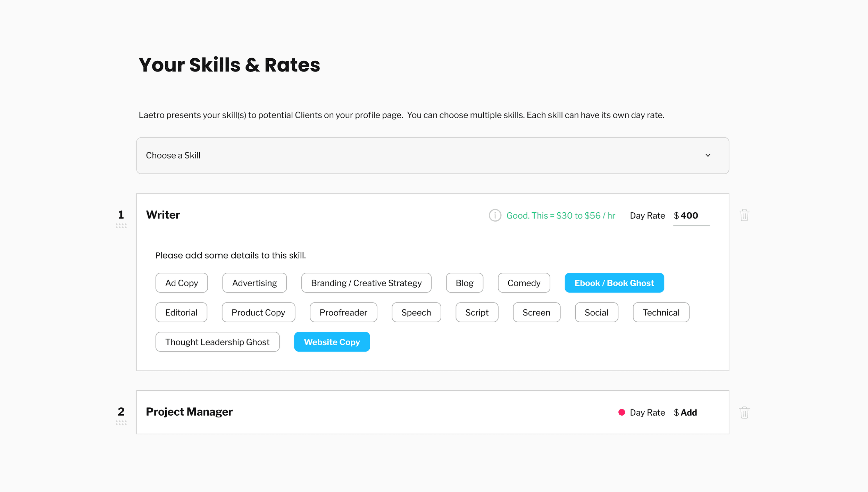Grab the drag handle under number 1
Viewport: 868px width, 492px height.
point(121,226)
